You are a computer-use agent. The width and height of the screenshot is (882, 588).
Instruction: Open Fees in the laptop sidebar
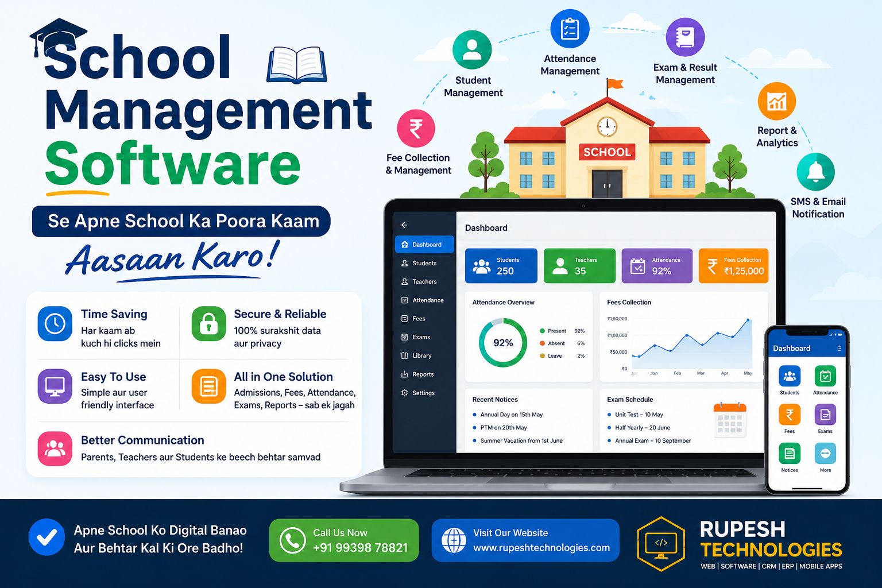coord(424,319)
